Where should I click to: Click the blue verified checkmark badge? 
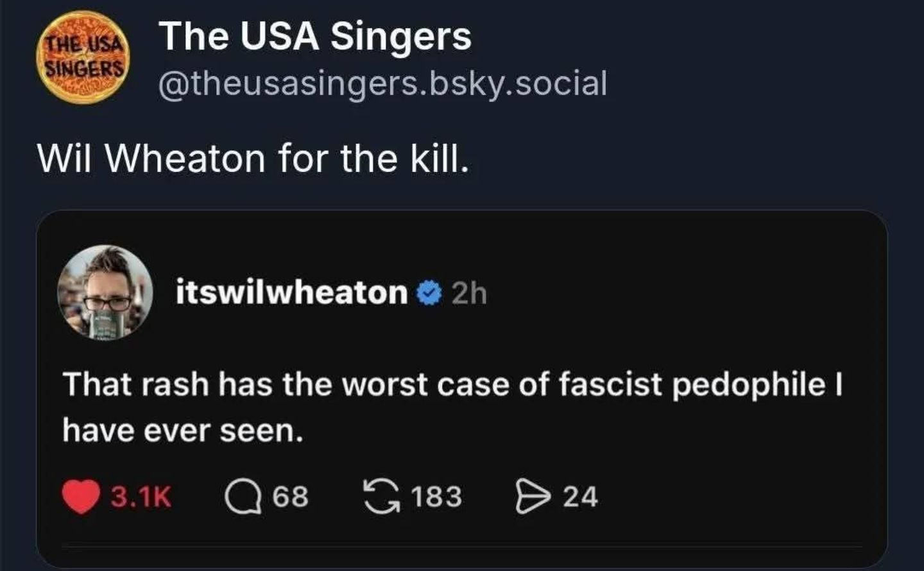(429, 293)
